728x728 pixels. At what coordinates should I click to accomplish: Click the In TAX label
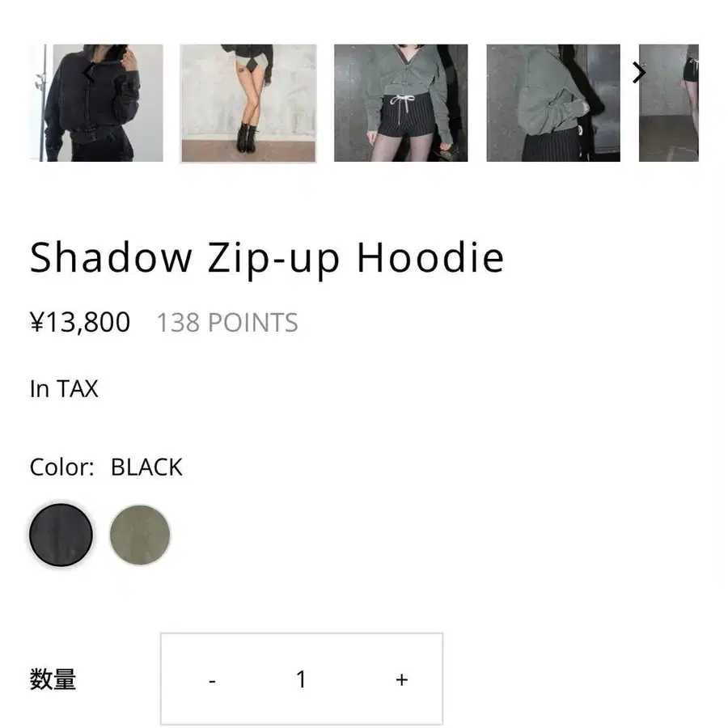tap(64, 388)
